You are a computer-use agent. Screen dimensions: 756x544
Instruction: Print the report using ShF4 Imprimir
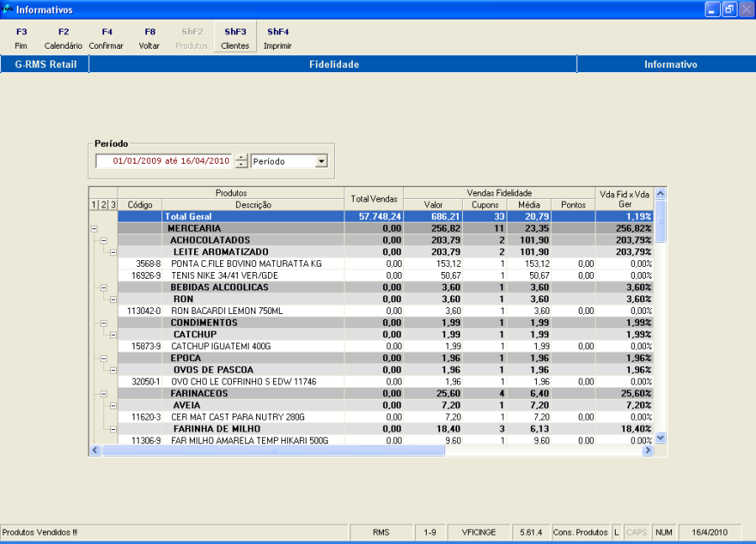(x=278, y=39)
